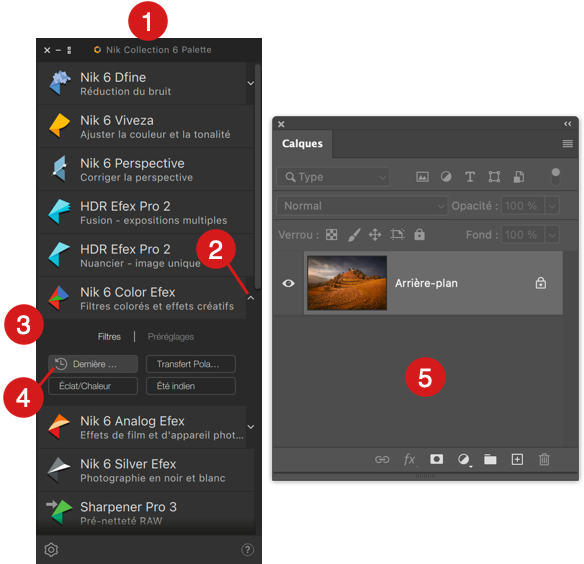Image resolution: width=584 pixels, height=564 pixels.
Task: Open Fond fill slider dropdown arrow
Action: (552, 235)
